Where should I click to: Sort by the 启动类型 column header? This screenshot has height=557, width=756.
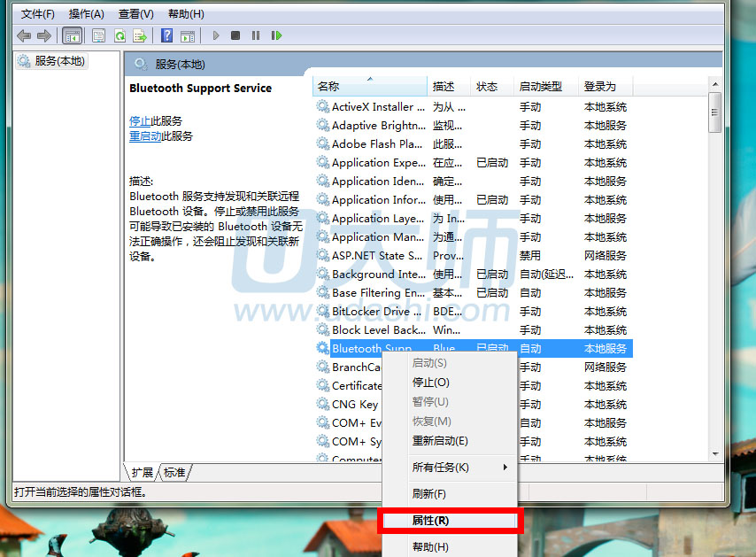[540, 86]
